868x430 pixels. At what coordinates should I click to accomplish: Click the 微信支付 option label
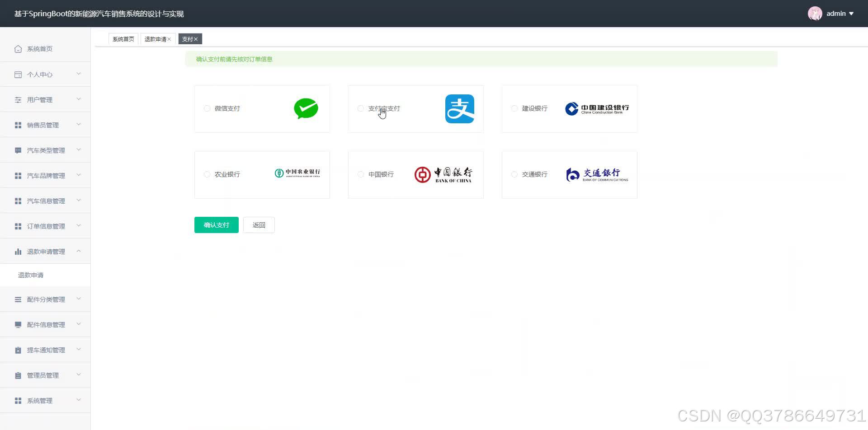[x=227, y=108]
